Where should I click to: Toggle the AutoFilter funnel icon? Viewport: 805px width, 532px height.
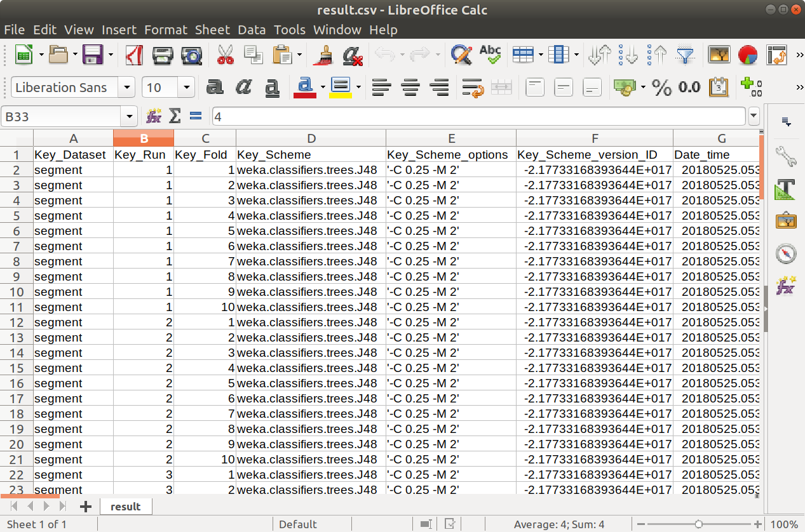point(685,55)
